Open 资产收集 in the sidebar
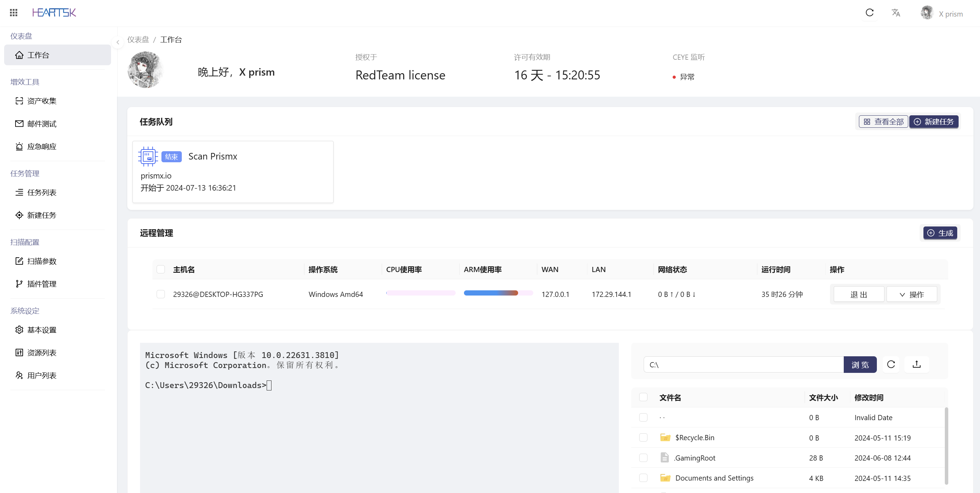980x493 pixels. (42, 101)
